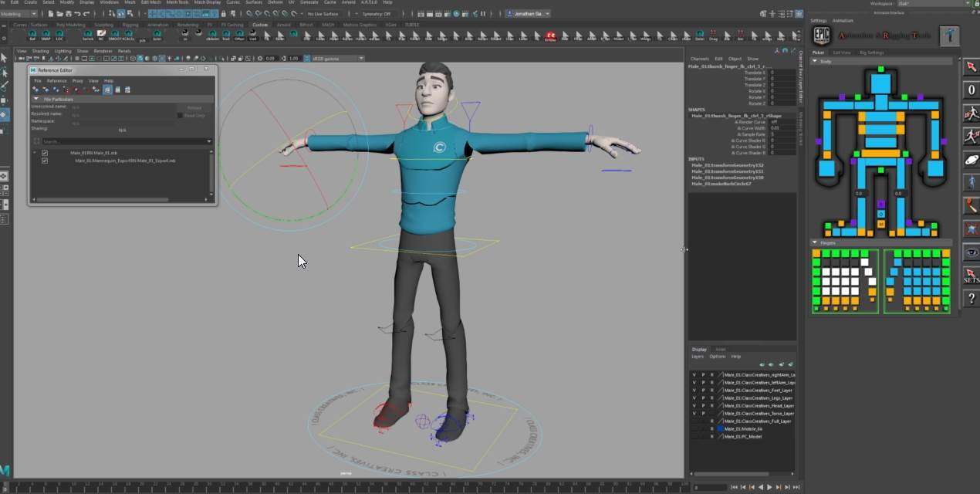Click the SETS icon in the rigging toolbar
980x494 pixels.
[972, 276]
